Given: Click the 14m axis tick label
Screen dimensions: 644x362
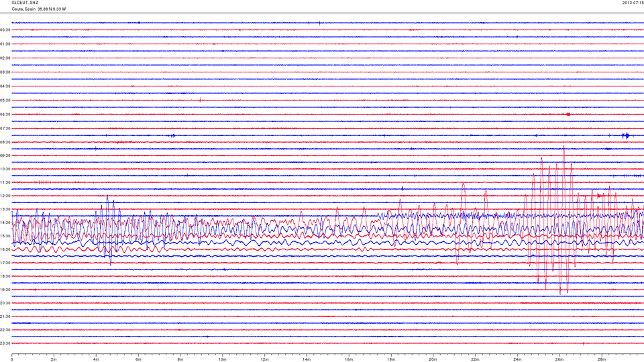Looking at the screenshot, I should [x=307, y=359].
